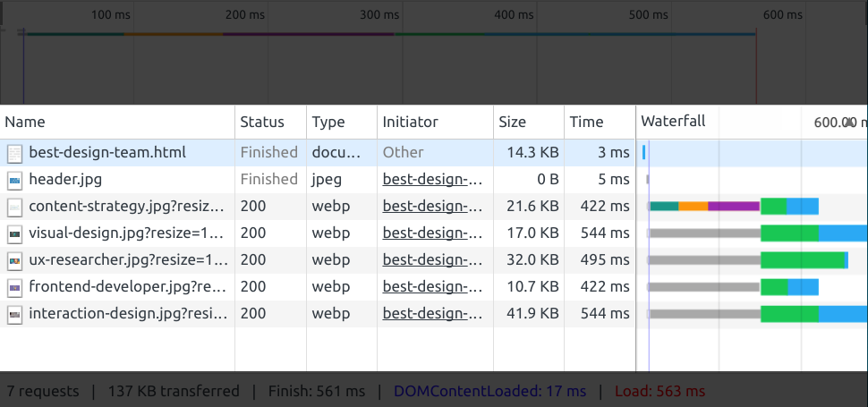Click the file icon for content-strategy.jpg
This screenshot has height=407, width=868.
(14, 207)
